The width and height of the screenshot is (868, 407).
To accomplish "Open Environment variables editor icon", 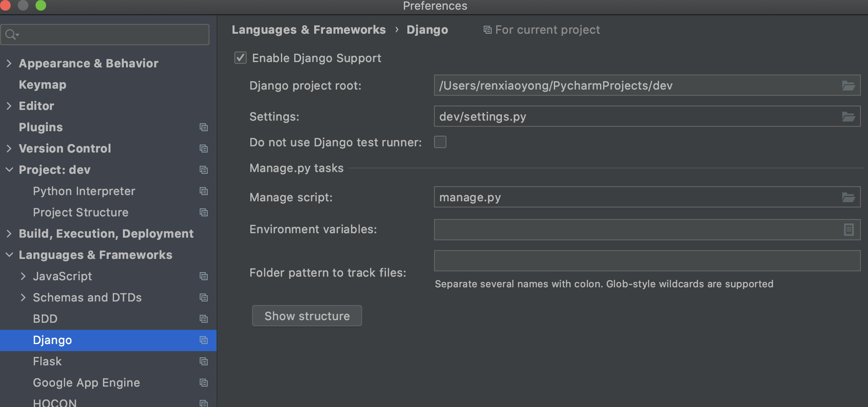I will click(x=848, y=230).
